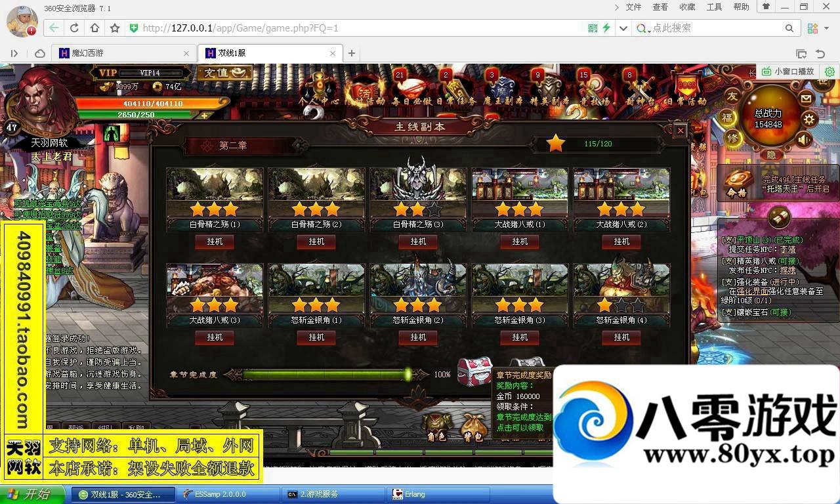Click the 命格 destiny icon
This screenshot has height=504, width=840.
point(738,182)
